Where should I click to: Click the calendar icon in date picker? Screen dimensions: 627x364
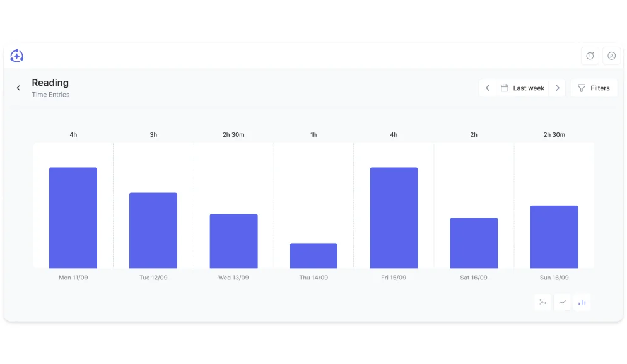pos(505,88)
